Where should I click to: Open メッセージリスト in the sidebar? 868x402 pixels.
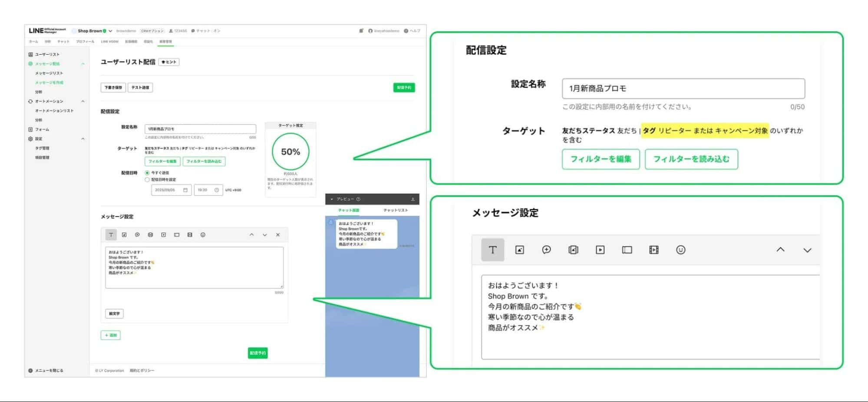point(49,73)
